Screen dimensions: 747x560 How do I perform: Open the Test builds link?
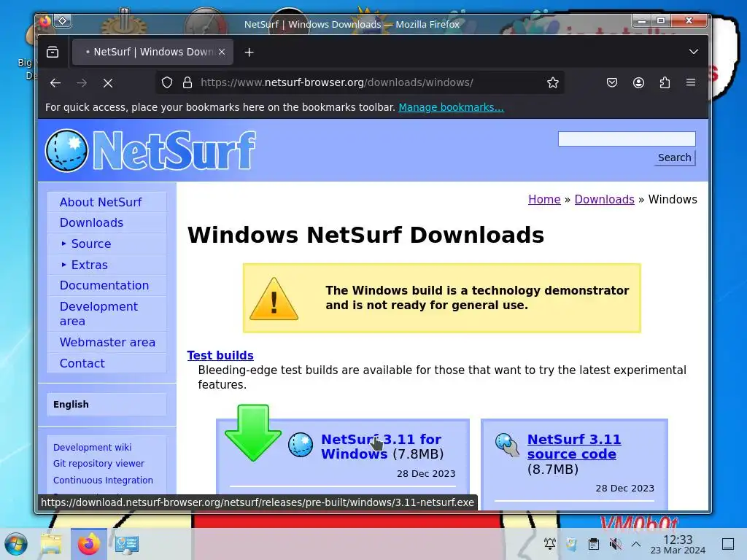pos(220,355)
